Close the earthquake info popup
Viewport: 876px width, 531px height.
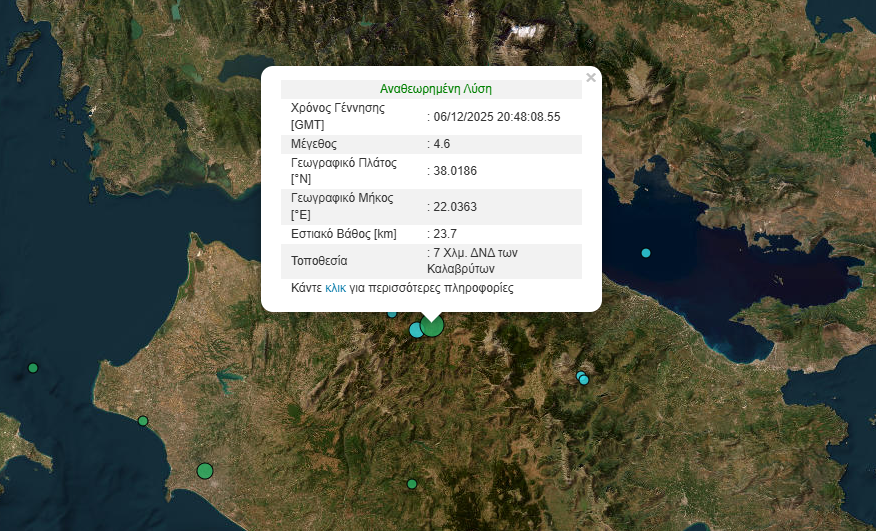590,77
